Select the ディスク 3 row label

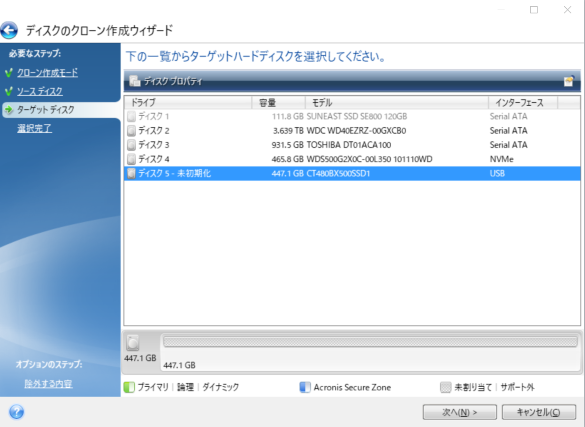[x=154, y=145]
